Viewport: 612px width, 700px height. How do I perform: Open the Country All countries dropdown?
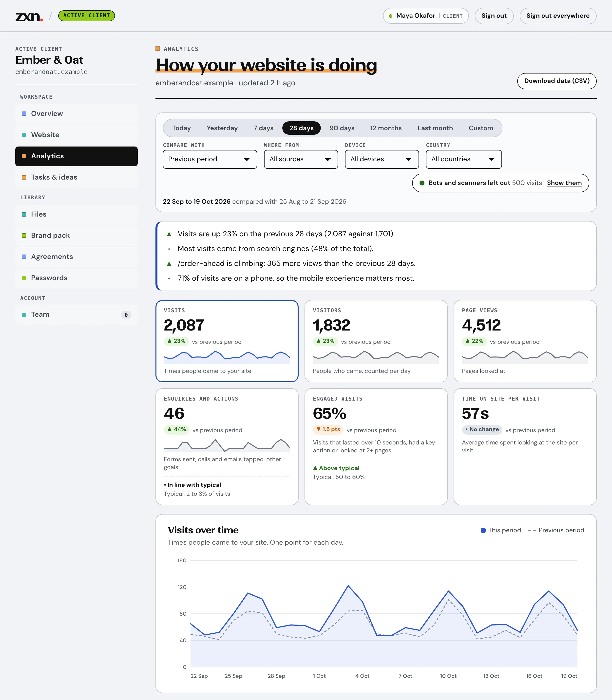(464, 159)
